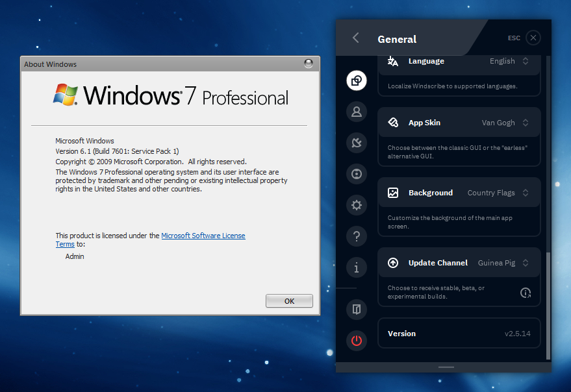This screenshot has height=392, width=571.
Task: Open the About info icon in sidebar
Action: tap(356, 267)
